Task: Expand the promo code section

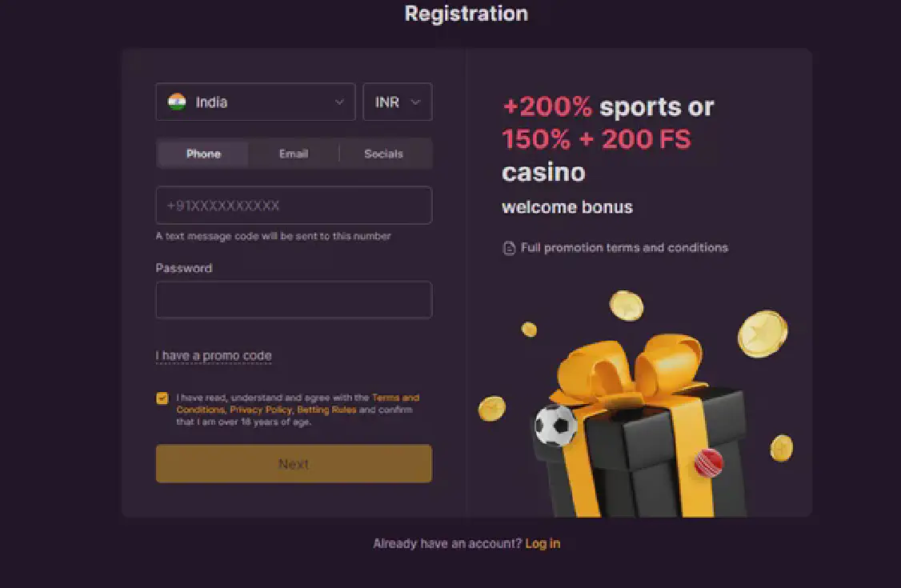Action: pos(214,356)
